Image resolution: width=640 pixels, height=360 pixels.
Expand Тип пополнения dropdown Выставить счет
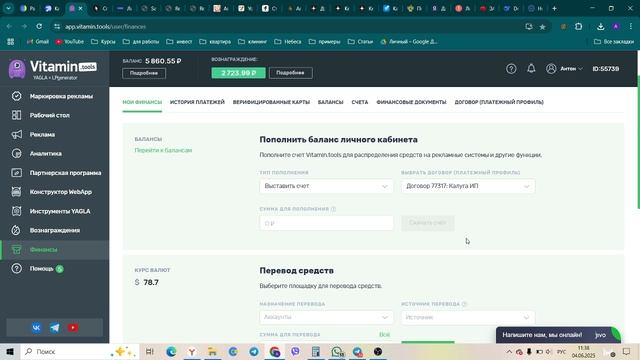coord(326,186)
